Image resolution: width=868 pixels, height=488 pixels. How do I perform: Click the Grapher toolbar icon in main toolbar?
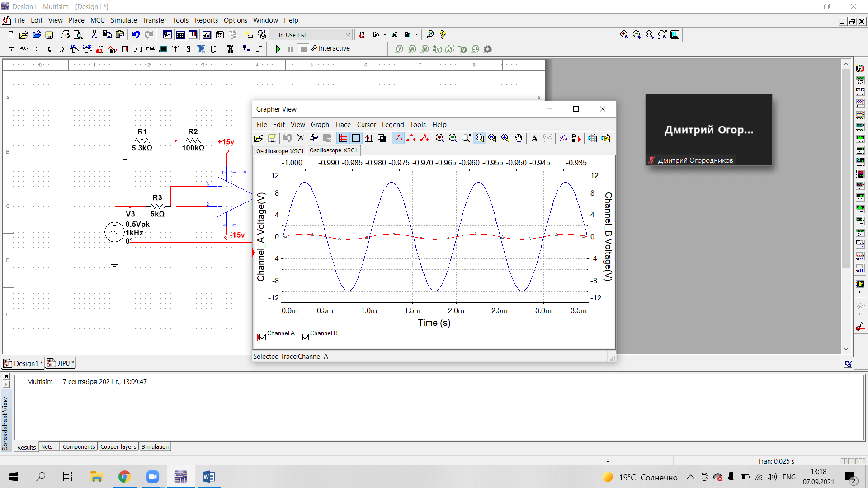207,35
